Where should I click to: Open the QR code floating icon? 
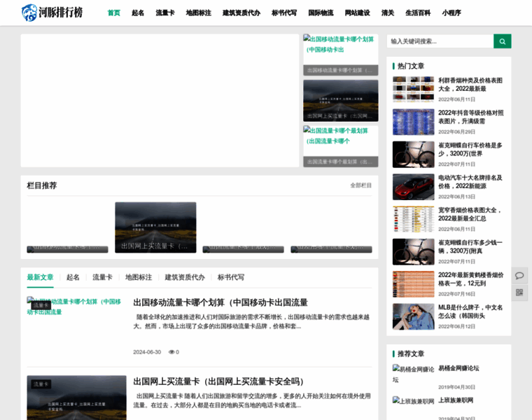[519, 293]
